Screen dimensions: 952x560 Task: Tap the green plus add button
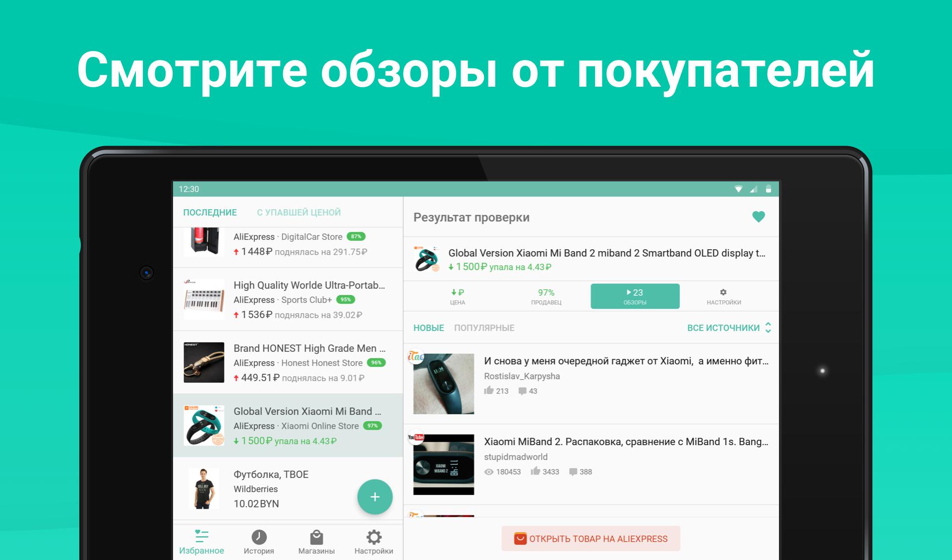click(375, 497)
